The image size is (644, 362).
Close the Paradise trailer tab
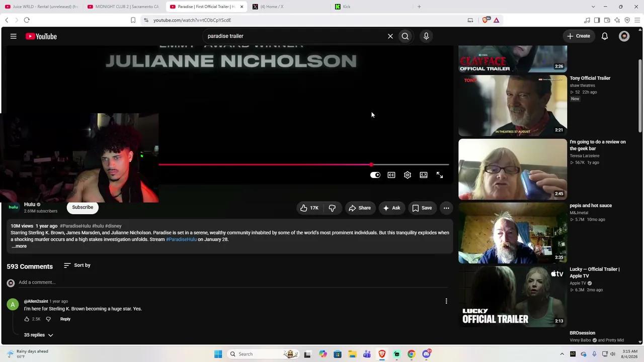242,7
